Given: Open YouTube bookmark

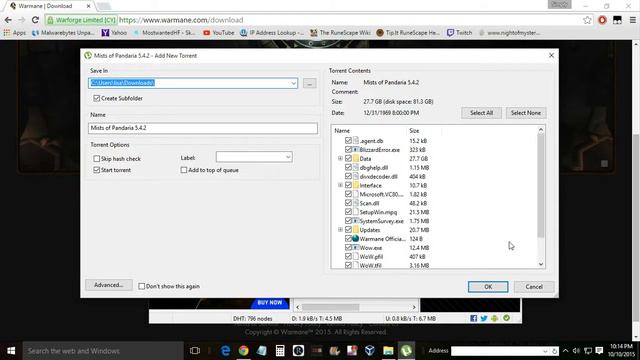Looking at the screenshot, I should (219, 33).
